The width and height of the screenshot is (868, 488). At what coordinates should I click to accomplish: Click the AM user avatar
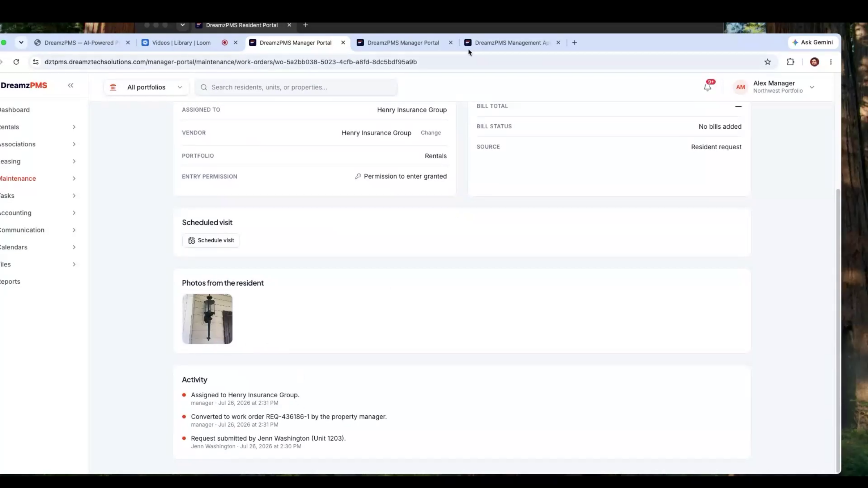click(740, 87)
